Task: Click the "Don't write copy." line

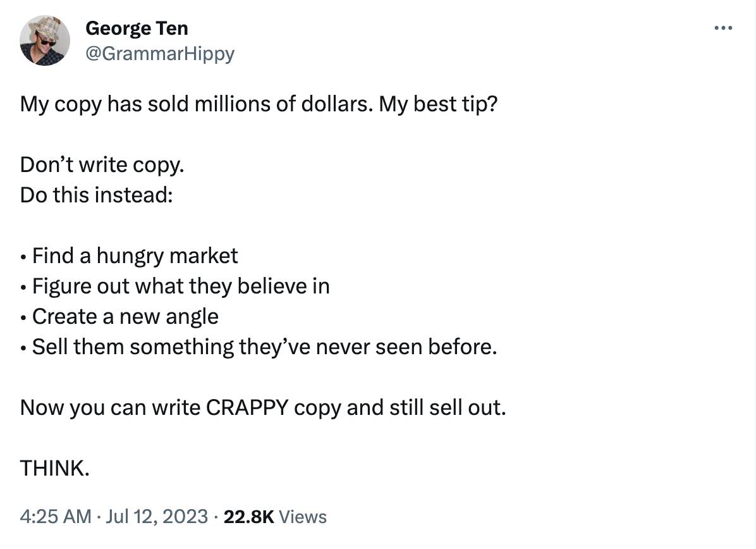Action: [x=102, y=164]
